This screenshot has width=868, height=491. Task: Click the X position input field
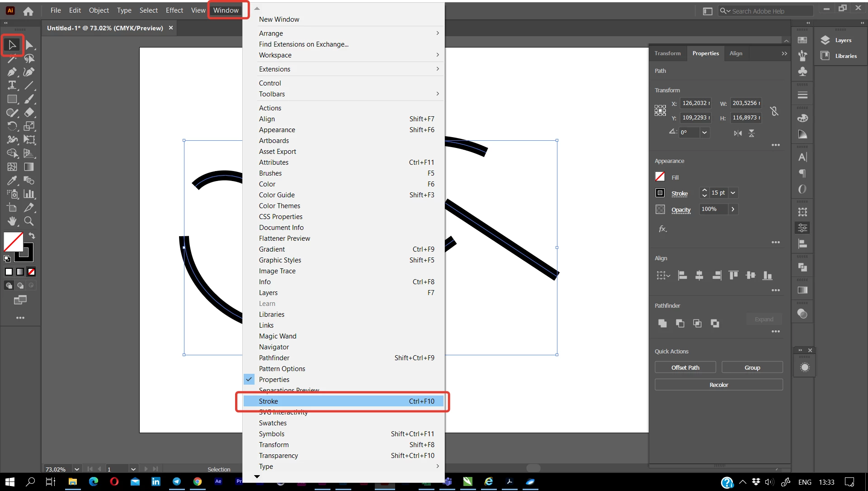(695, 103)
